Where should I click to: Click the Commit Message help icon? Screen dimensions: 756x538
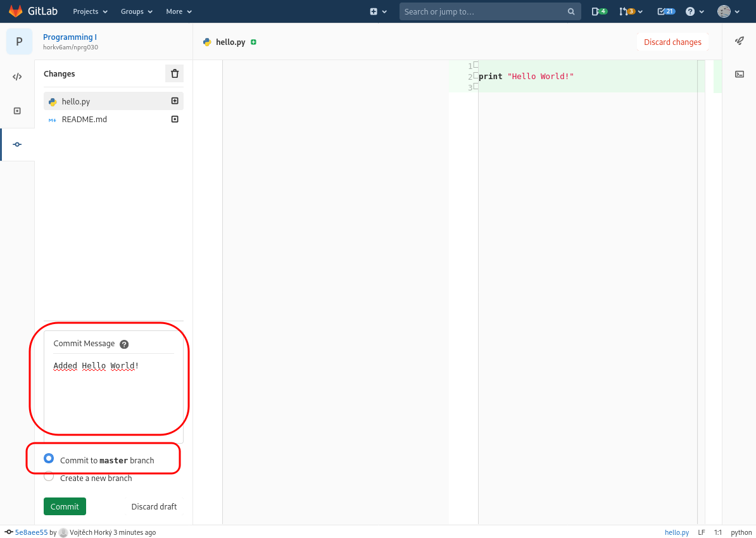(124, 344)
